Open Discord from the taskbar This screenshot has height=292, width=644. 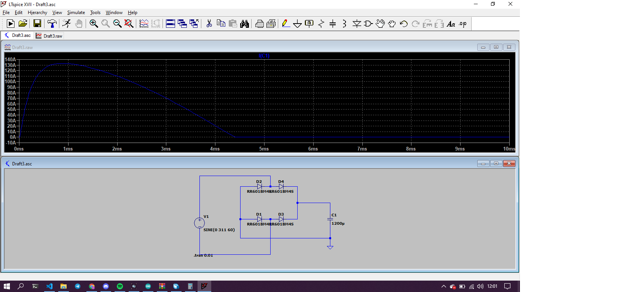106,286
